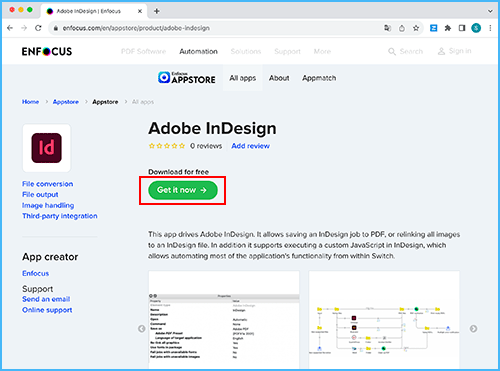Click the browser back arrow
The width and height of the screenshot is (500, 371).
coord(10,28)
